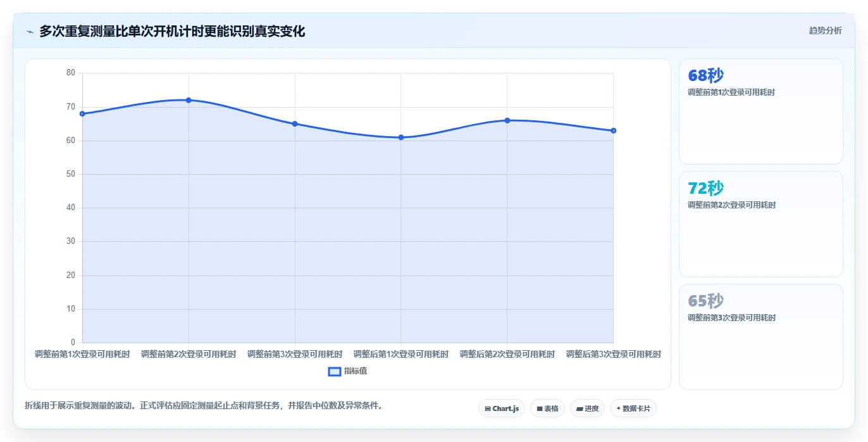Image resolution: width=868 pixels, height=442 pixels.
Task: Click the y-axis value 0
Action: point(73,343)
